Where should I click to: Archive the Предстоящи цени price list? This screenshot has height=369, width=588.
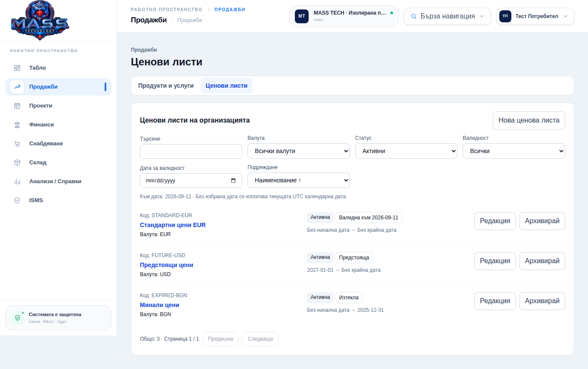542,261
